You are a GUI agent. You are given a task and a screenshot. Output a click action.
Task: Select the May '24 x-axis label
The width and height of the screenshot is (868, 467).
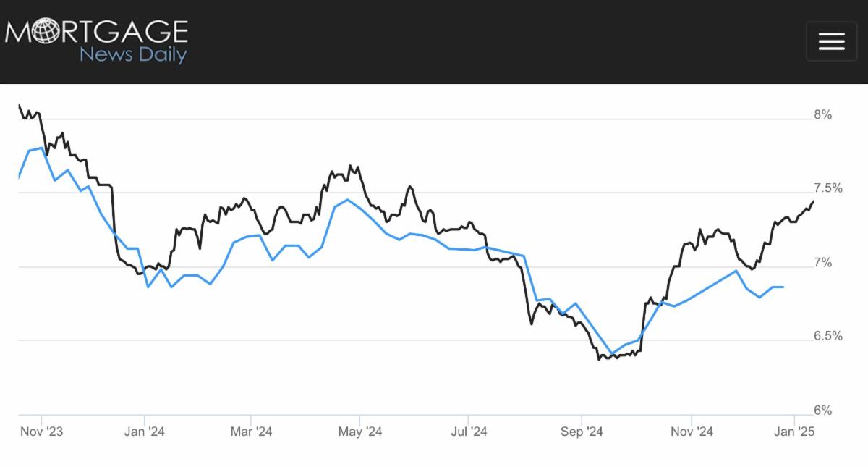[360, 432]
